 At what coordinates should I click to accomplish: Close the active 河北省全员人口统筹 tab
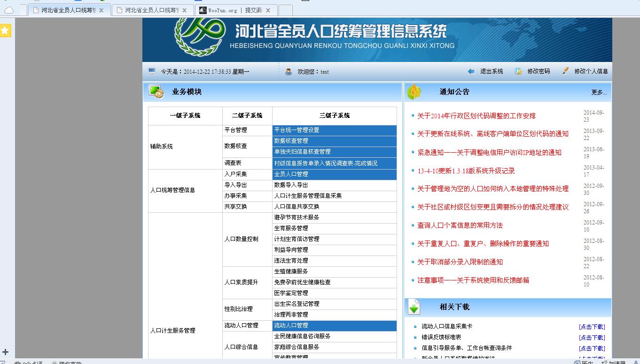coord(101,10)
